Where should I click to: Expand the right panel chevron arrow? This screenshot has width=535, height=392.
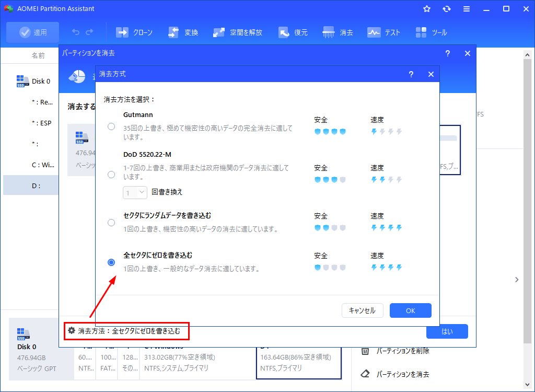pos(517,280)
